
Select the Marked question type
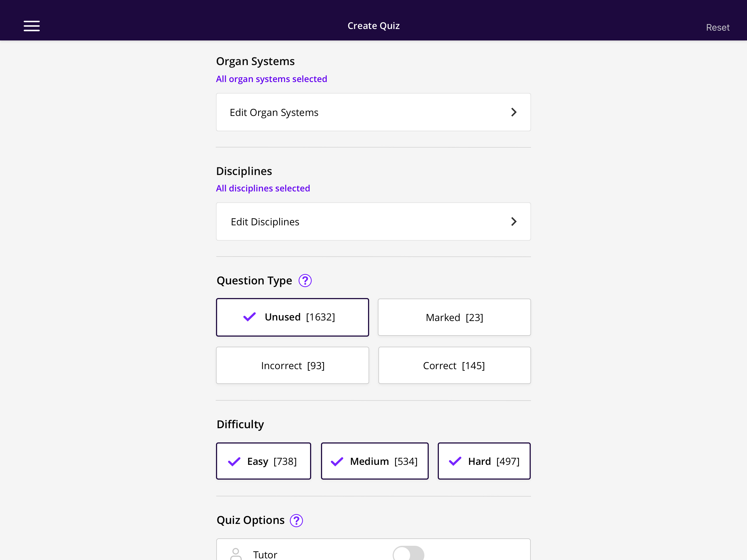[x=454, y=317]
